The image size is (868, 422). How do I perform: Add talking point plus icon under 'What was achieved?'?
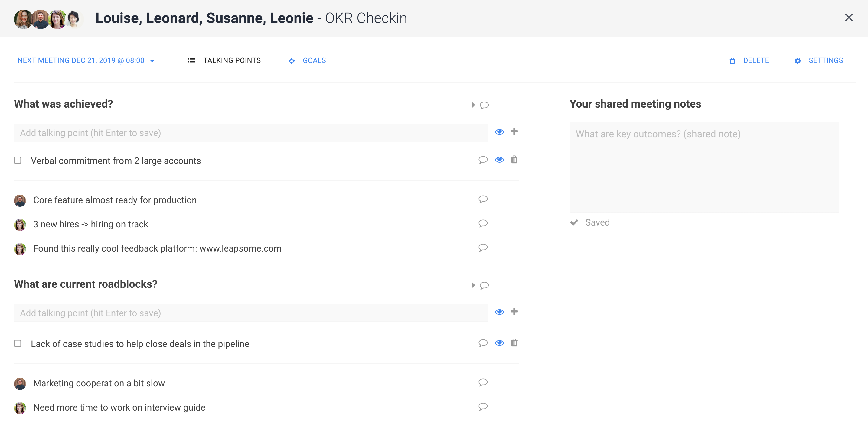coord(514,131)
